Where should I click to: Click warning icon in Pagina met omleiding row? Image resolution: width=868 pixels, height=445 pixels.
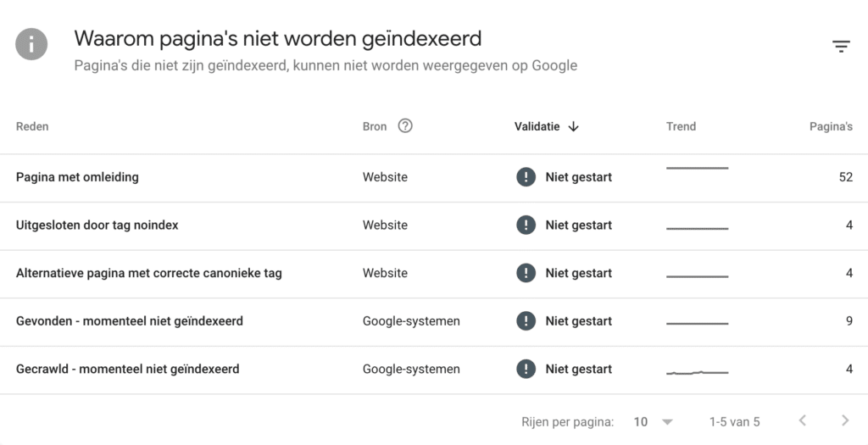(526, 177)
